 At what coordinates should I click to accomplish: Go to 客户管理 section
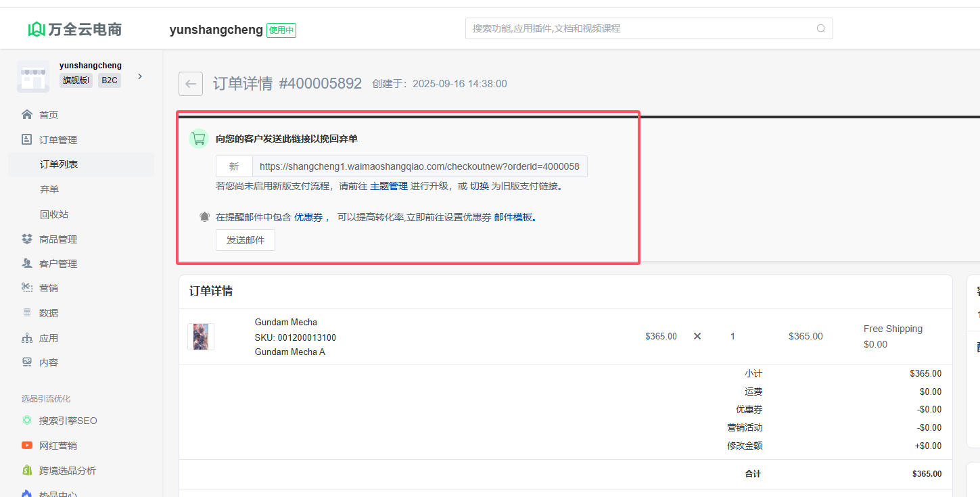(x=57, y=264)
